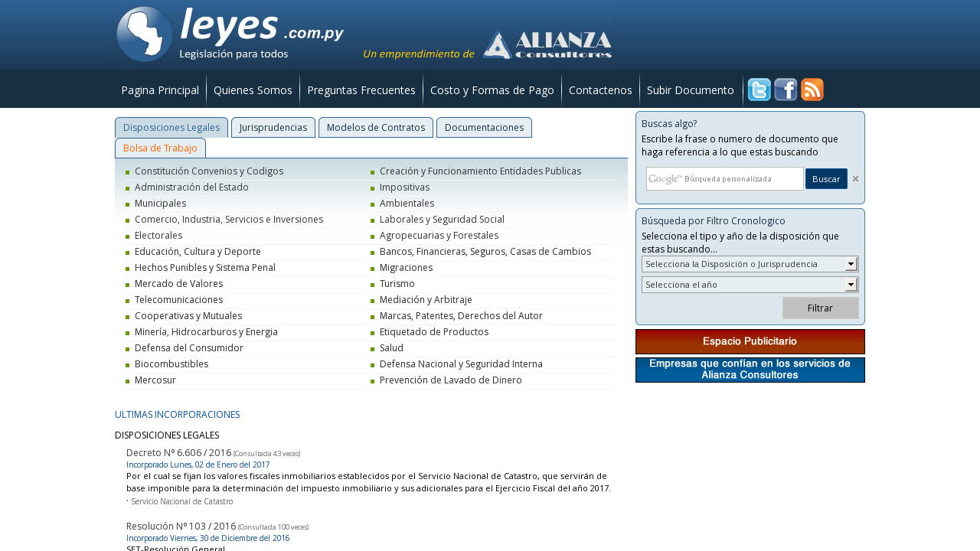Screen dimensions: 980x551
Task: Open 'Selecciona la Disposición o Jurisprudencia' dropdown
Action: 750,264
